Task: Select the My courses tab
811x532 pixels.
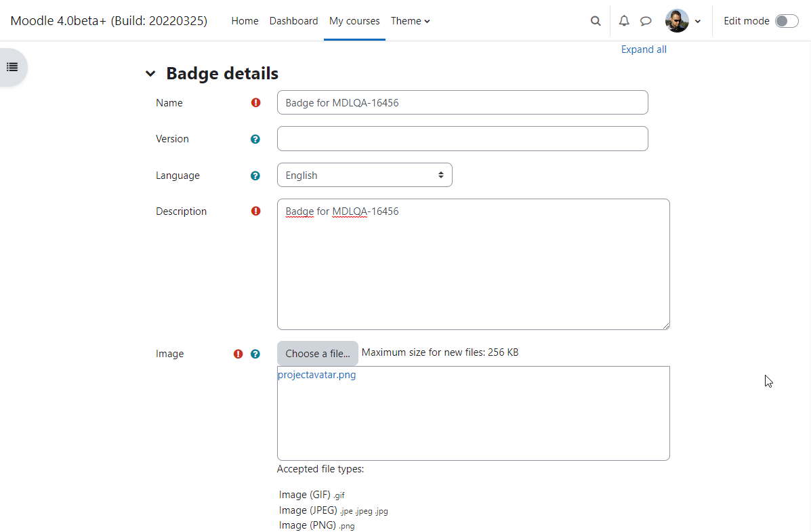Action: [354, 21]
